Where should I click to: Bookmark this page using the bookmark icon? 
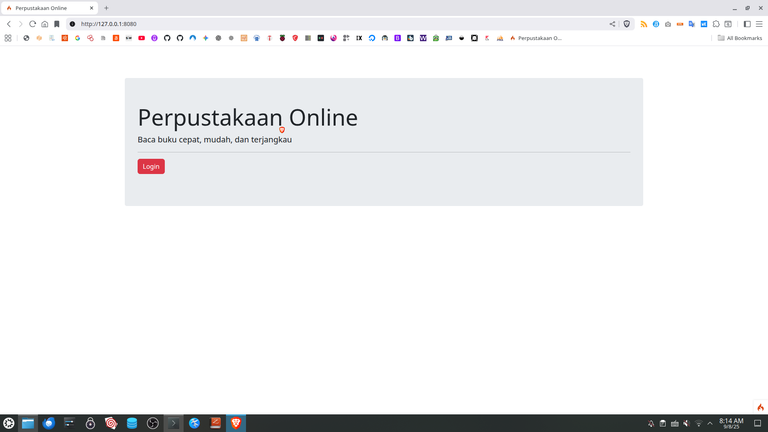tap(57, 24)
